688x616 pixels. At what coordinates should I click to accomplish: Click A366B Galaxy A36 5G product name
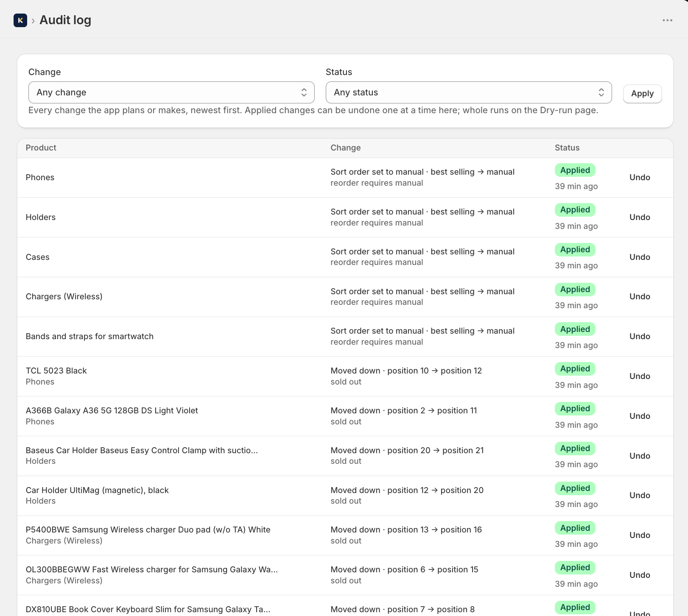tap(112, 411)
